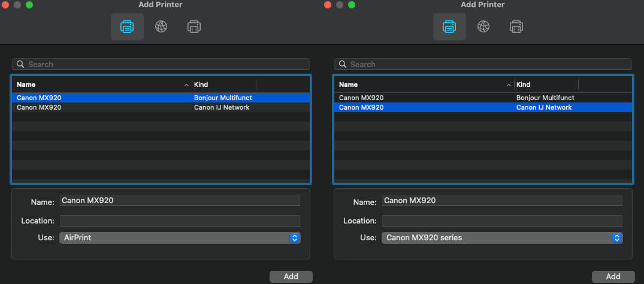Open IP globe tab in left window
The width and height of the screenshot is (644, 284).
pos(161,27)
